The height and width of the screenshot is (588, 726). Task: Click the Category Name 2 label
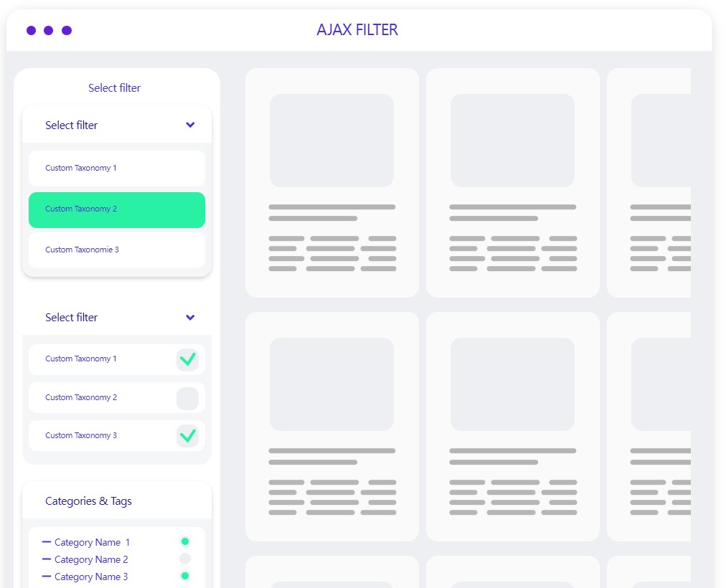tap(91, 559)
